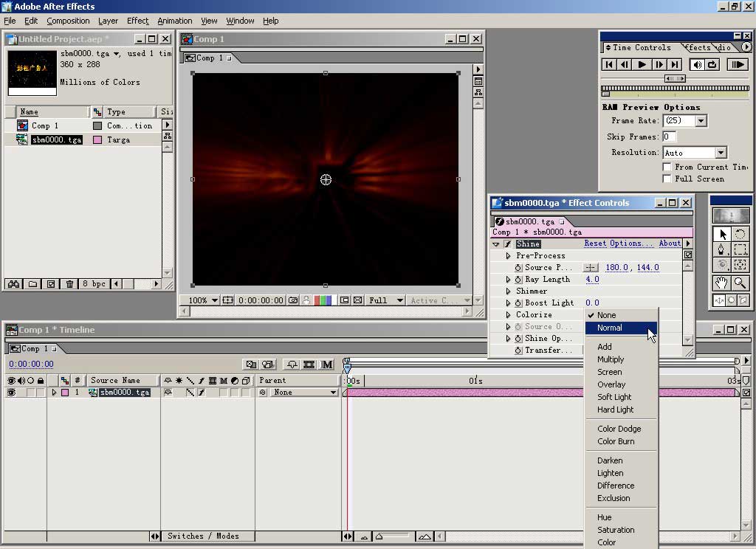The height and width of the screenshot is (549, 756).
Task: Click the Time Controls jog slider handle
Action: pyautogui.click(x=674, y=78)
